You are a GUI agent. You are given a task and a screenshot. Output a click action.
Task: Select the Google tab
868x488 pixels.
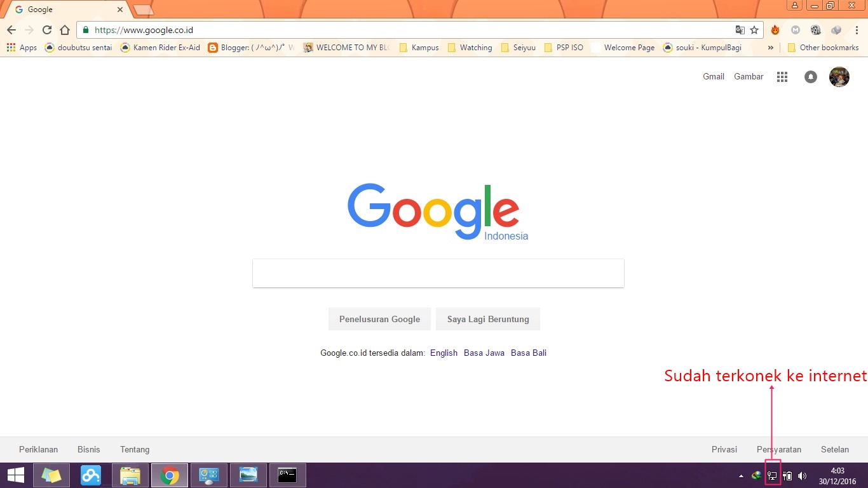[x=66, y=10]
